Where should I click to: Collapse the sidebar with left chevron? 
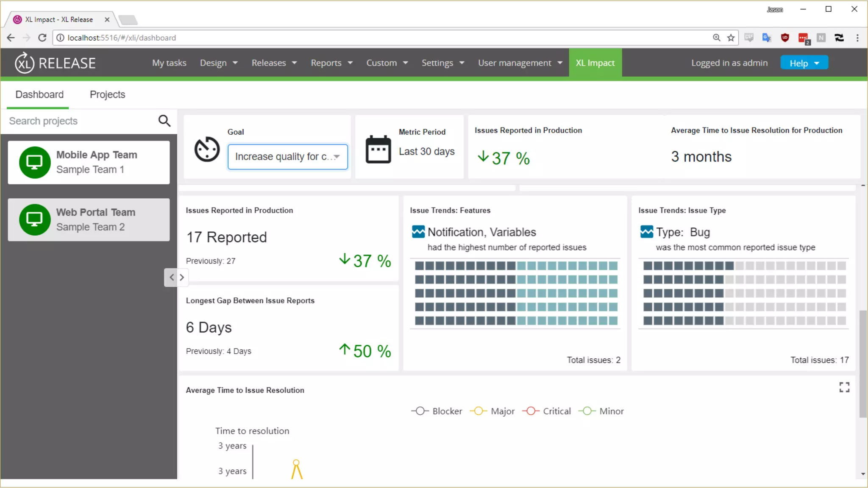171,277
